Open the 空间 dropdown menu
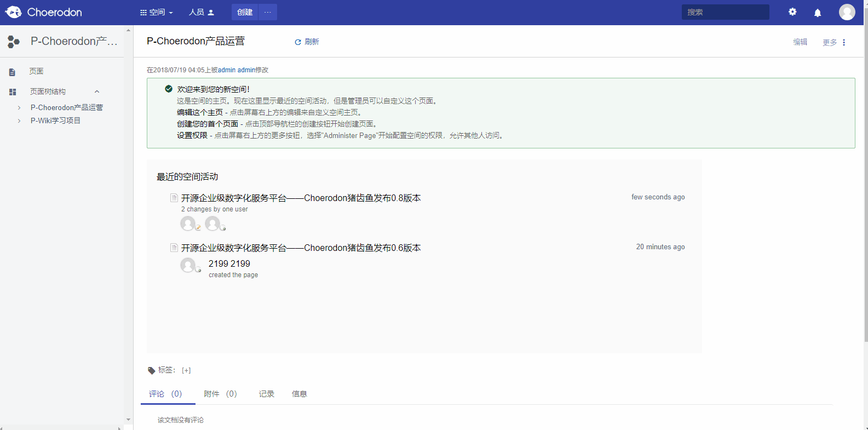 157,12
